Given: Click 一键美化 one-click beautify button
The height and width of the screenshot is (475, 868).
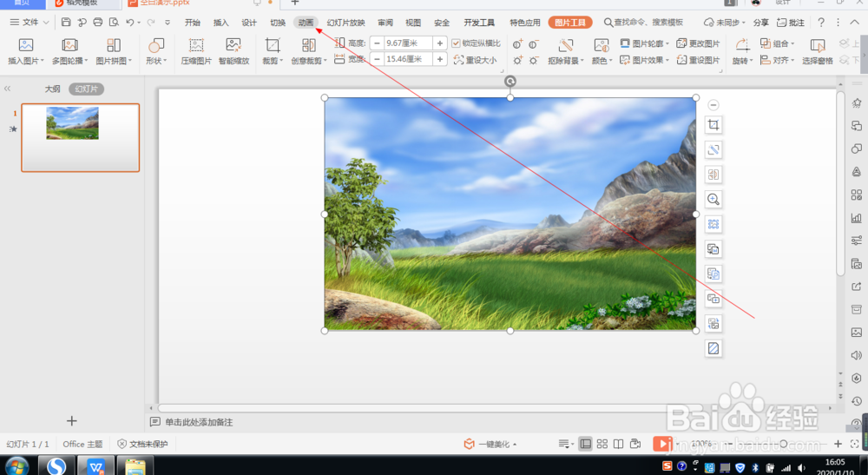Looking at the screenshot, I should coord(490,444).
